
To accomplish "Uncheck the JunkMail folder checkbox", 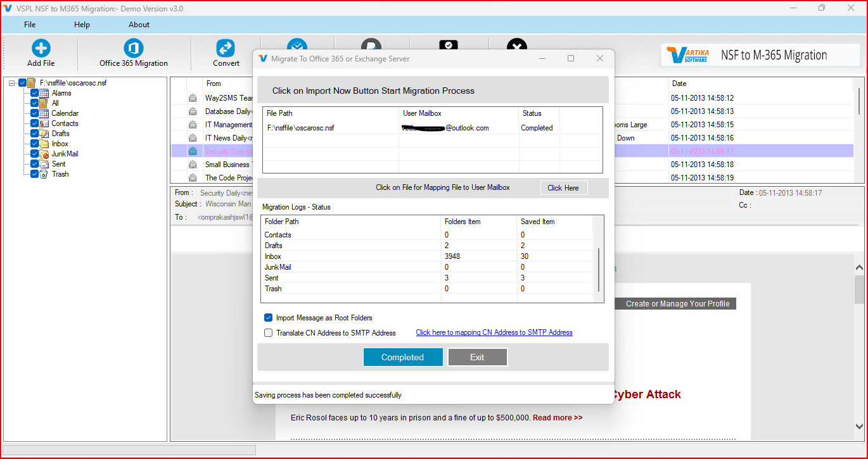I will coord(35,154).
